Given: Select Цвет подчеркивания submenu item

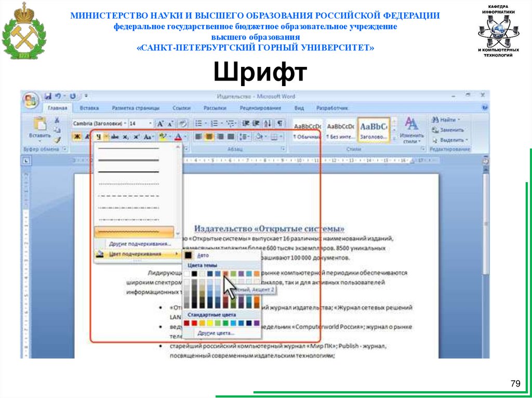Looking at the screenshot, I should pyautogui.click(x=138, y=254).
